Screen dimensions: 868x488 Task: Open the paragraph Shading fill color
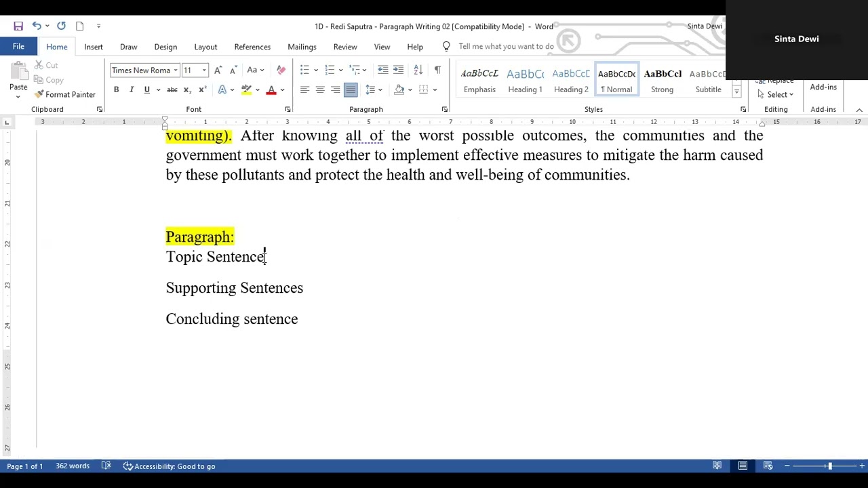point(399,89)
